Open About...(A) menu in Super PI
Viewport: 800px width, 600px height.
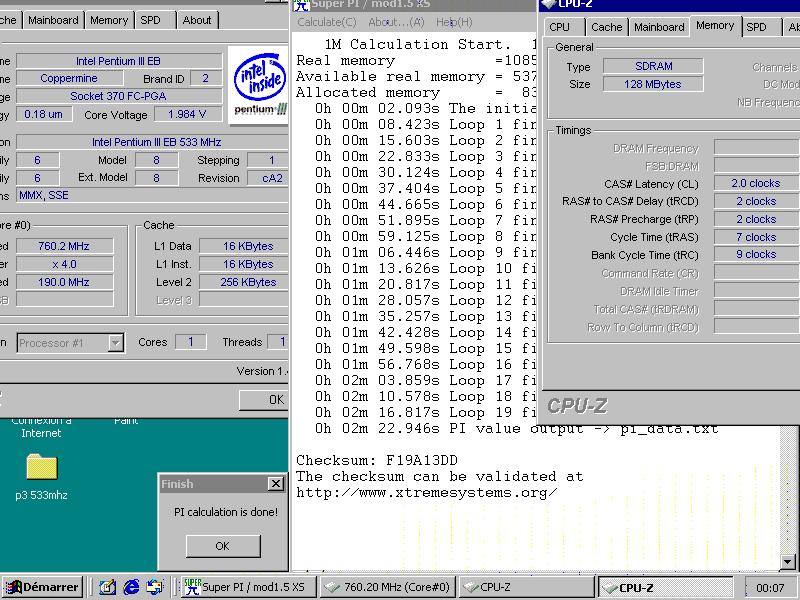(x=396, y=22)
